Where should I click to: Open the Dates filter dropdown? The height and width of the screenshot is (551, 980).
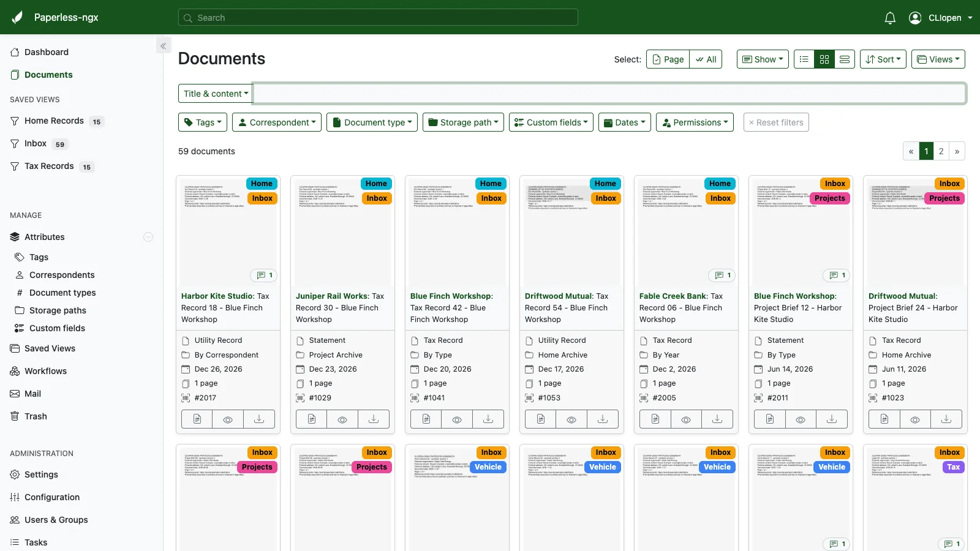point(625,122)
